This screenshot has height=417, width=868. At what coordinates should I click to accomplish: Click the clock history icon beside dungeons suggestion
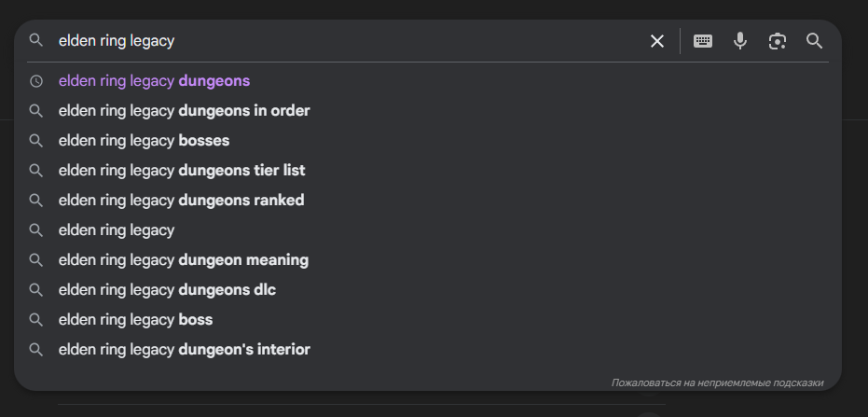36,81
